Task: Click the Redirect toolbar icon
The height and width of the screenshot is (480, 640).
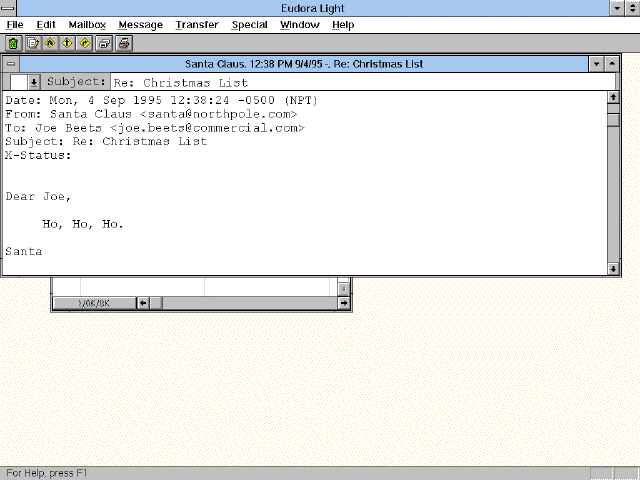Action: coord(85,43)
